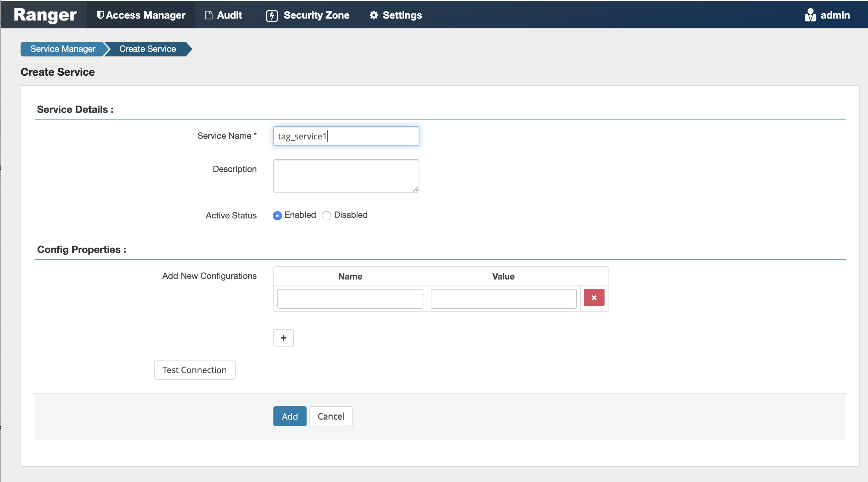Click into the Description text area
Viewport: 868px width, 482px height.
[346, 176]
